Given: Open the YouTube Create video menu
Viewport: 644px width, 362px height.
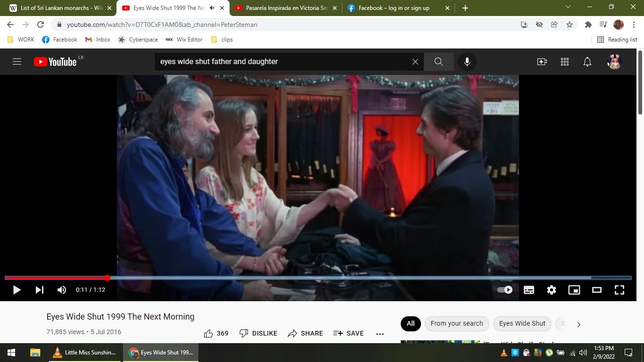Looking at the screenshot, I should (542, 62).
